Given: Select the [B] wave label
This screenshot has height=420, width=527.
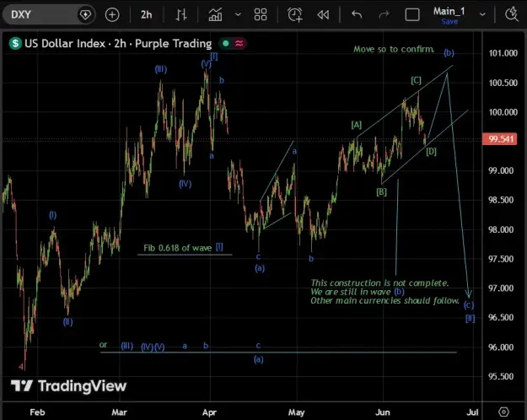Looking at the screenshot, I should point(381,192).
